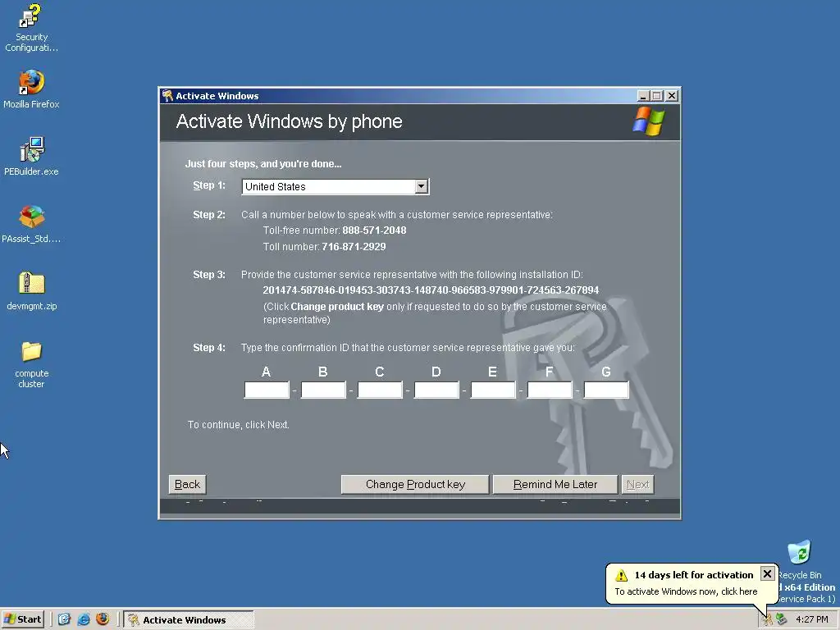This screenshot has width=840, height=630.
Task: Click the warning icon in the activation balloon
Action: 622,575
